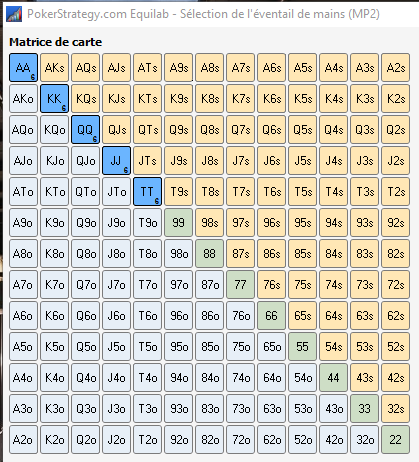Select the 76s hand cell

tap(271, 285)
